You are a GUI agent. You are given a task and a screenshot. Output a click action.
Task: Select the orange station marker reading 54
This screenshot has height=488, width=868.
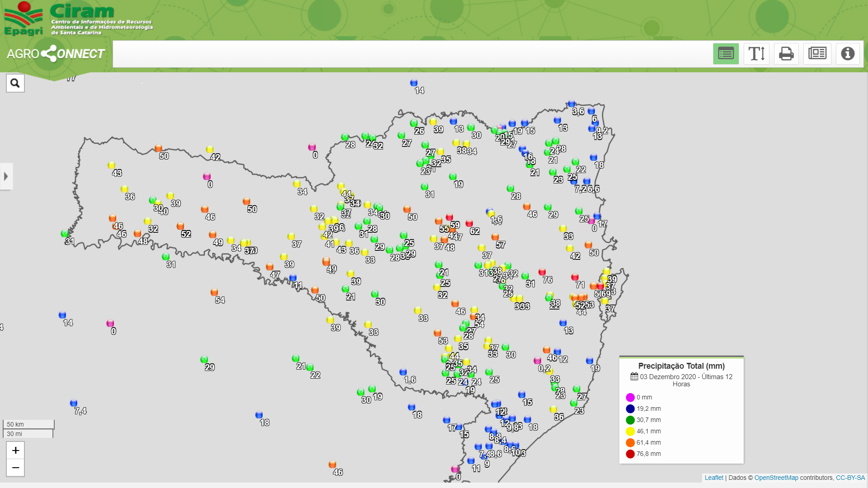[214, 292]
